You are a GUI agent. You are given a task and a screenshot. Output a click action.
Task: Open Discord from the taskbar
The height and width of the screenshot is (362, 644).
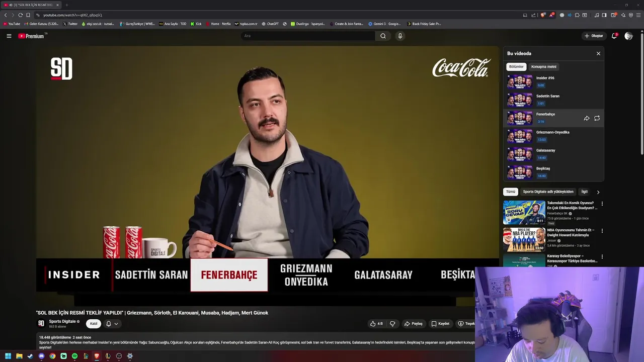(41, 356)
